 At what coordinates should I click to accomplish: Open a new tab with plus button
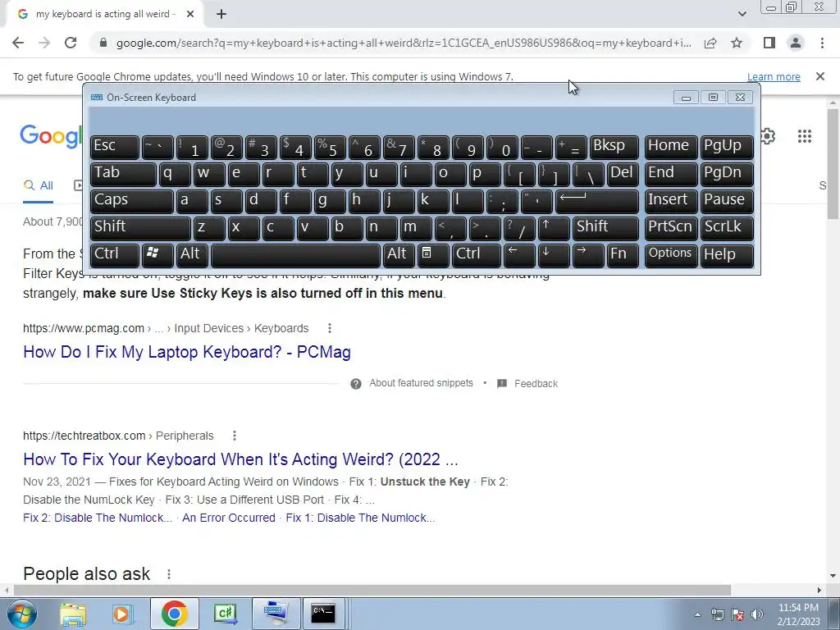pyautogui.click(x=221, y=15)
